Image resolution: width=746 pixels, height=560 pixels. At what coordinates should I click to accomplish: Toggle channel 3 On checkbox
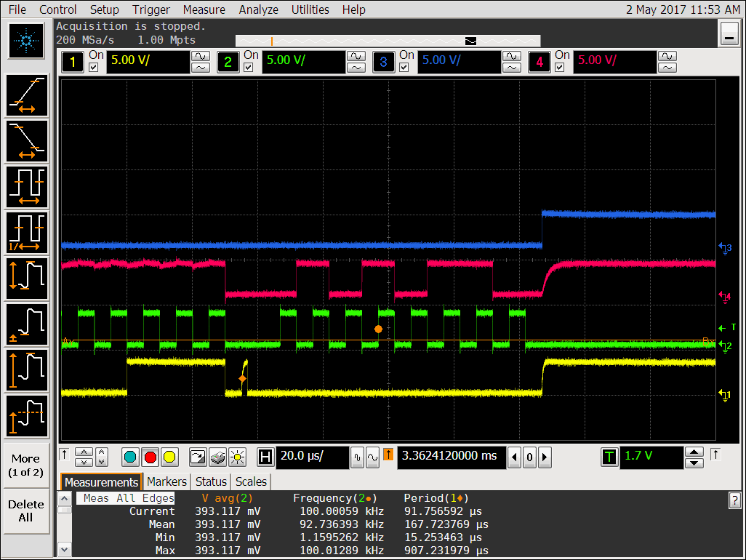(404, 68)
